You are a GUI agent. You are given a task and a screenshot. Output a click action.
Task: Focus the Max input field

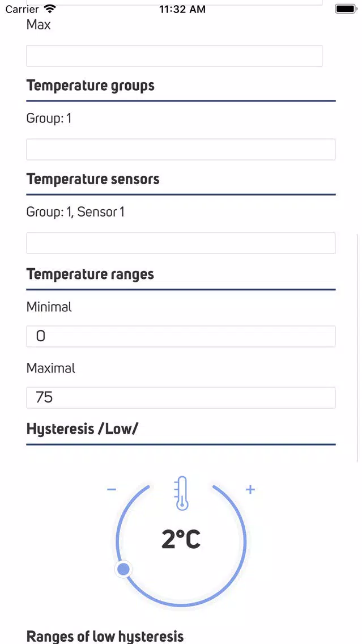click(174, 56)
